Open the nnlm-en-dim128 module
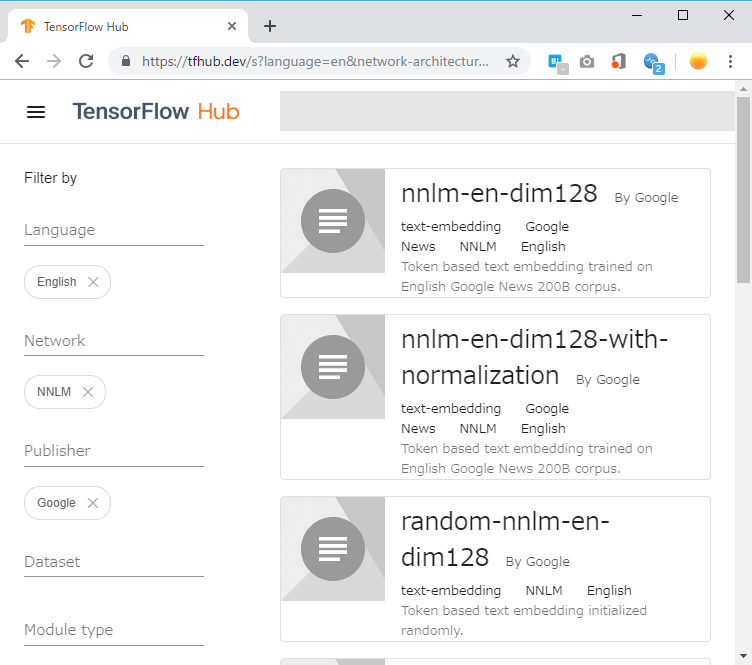This screenshot has width=752, height=665. tap(499, 194)
